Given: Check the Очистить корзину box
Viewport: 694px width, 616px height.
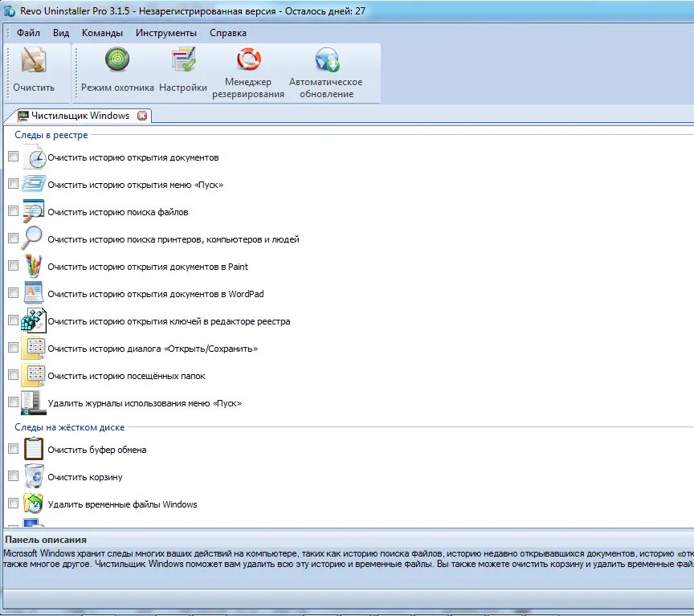Looking at the screenshot, I should tap(14, 475).
